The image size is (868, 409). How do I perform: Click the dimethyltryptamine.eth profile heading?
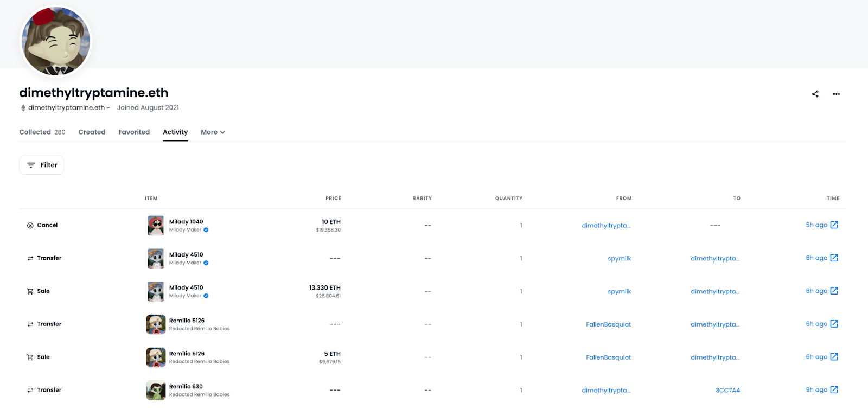(94, 93)
